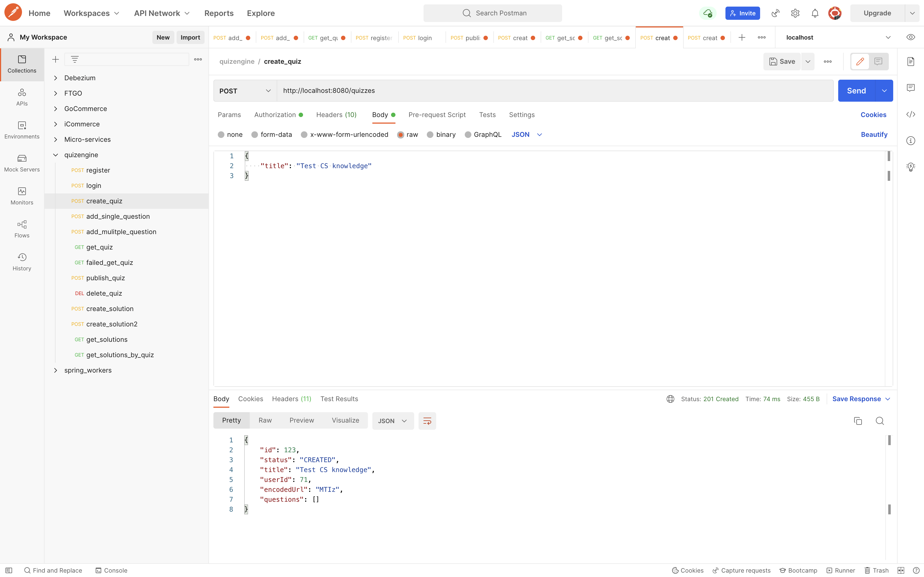Open the environment quick look eye icon
Image resolution: width=924 pixels, height=577 pixels.
point(911,37)
